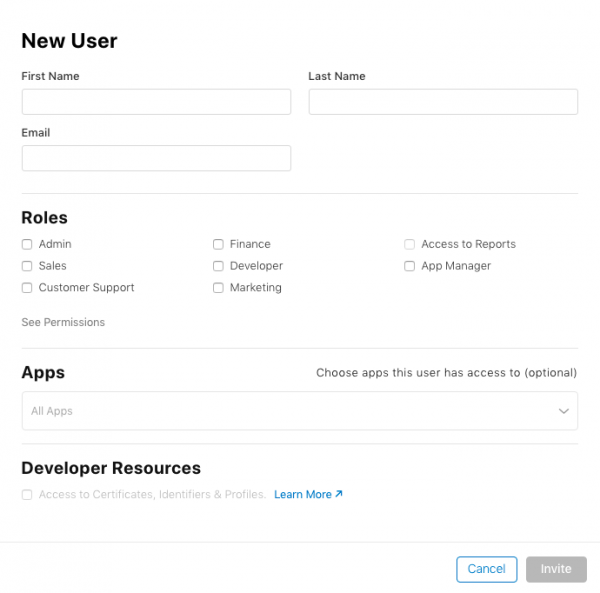Click the external arrow icon beside Learn More
Screen dimensions: 600x593
pyautogui.click(x=339, y=494)
